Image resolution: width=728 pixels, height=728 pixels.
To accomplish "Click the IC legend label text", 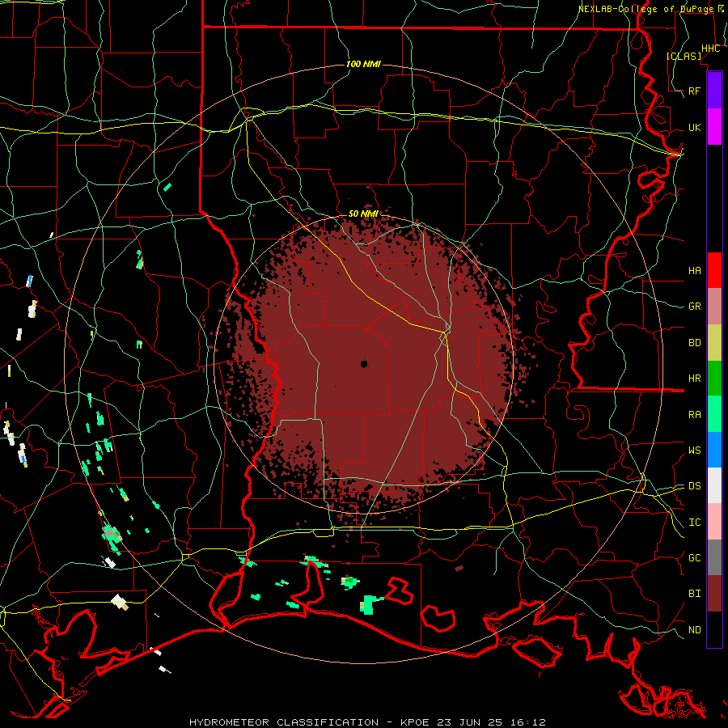I will tap(695, 523).
